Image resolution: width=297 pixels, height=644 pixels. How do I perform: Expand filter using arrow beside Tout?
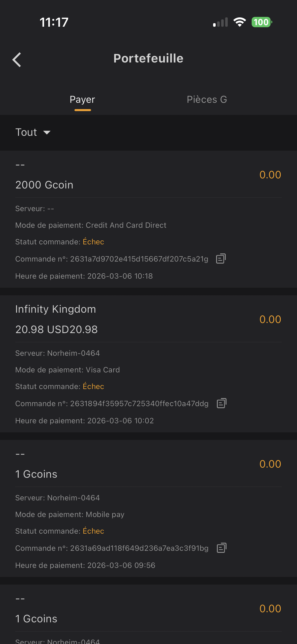[x=47, y=133]
